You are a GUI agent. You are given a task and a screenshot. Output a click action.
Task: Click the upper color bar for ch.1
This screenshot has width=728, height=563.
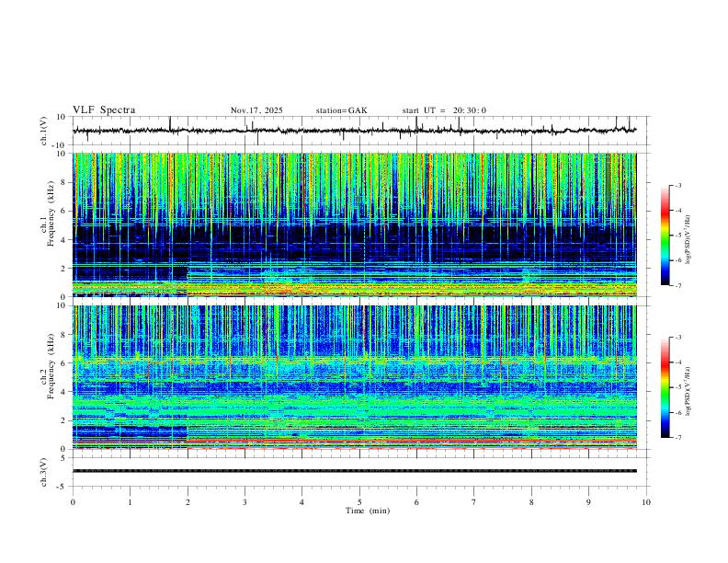(x=665, y=236)
